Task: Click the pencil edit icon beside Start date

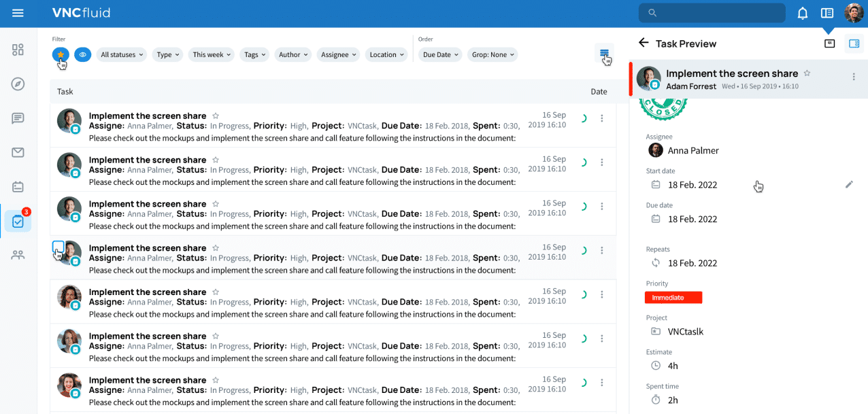Action: [x=849, y=184]
